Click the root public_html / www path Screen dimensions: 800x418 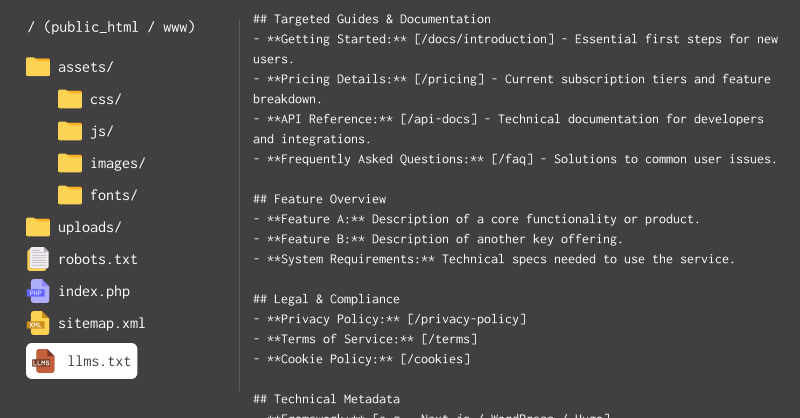[x=110, y=27]
